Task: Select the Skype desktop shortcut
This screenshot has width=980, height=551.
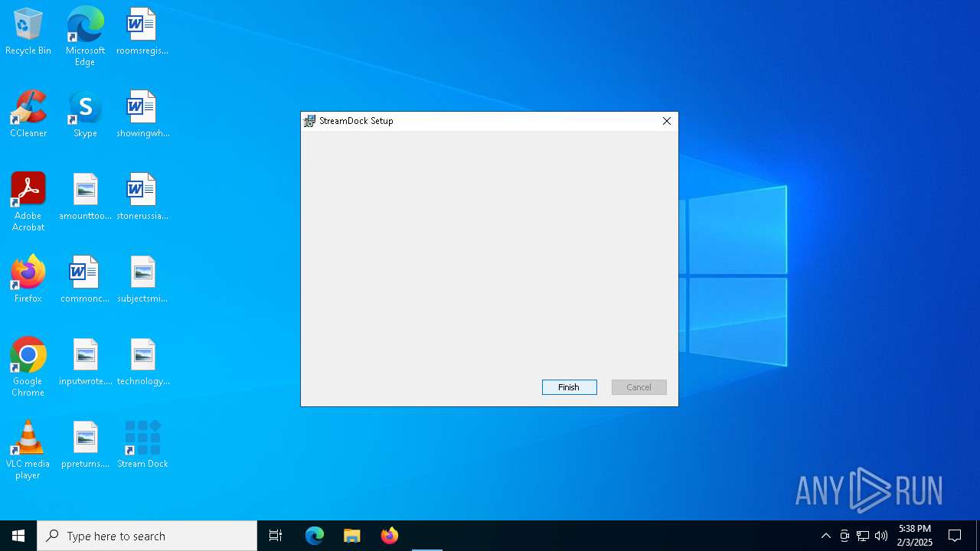Action: (85, 114)
